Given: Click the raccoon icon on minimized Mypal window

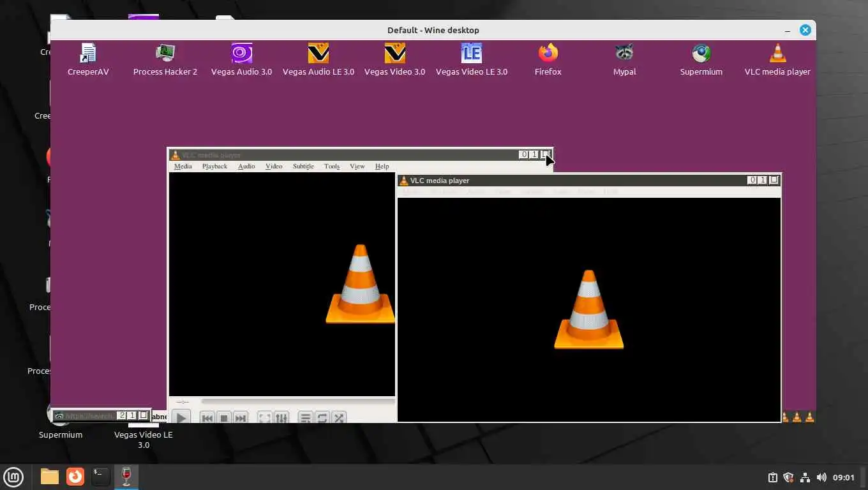Looking at the screenshot, I should [59, 416].
